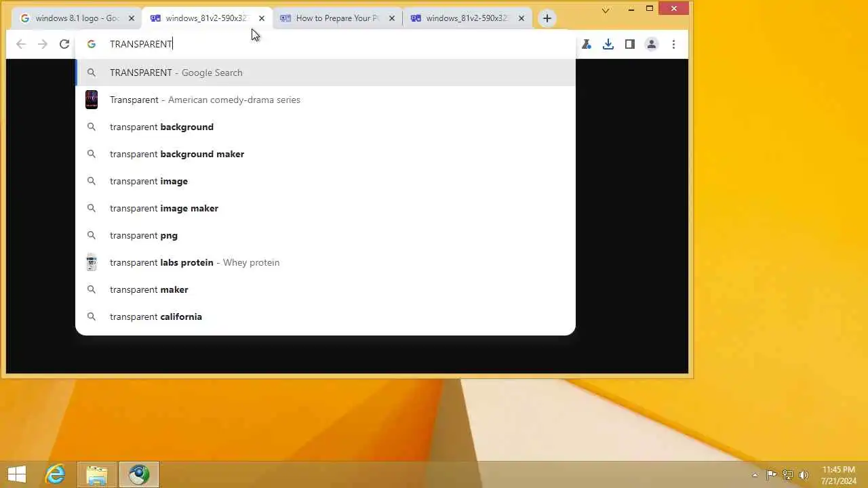Click the Transparent series thumbnail icon

pos(92,100)
